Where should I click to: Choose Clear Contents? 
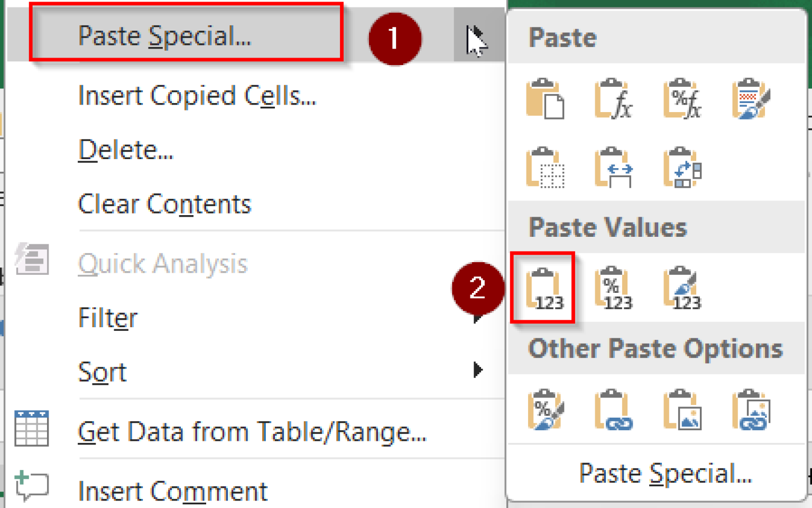coord(164,204)
